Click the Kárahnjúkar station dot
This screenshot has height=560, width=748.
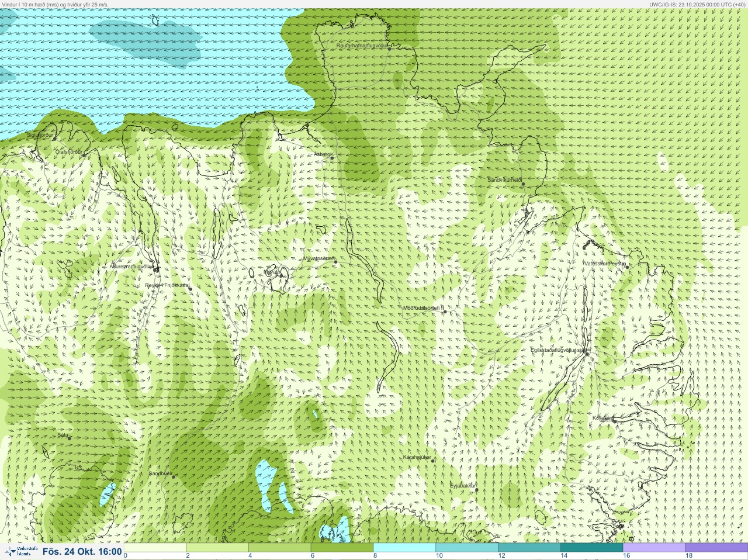433,461
